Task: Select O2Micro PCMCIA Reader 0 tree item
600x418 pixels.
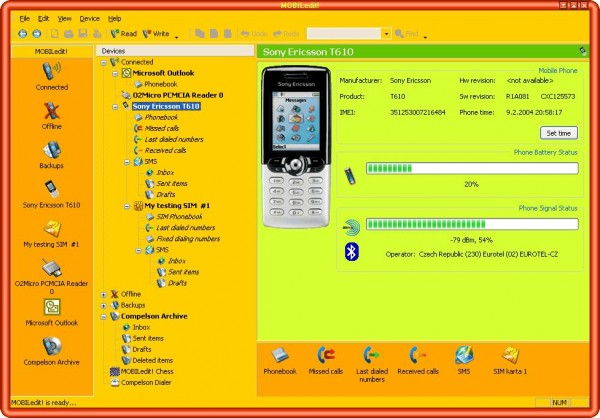Action: 178,95
